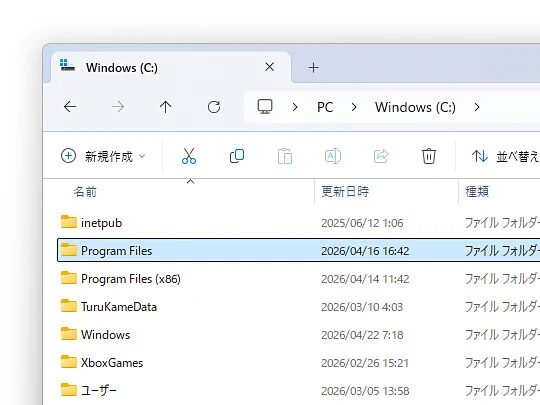The image size is (540, 405).
Task: Click the drive icon in Windows (C:) tab
Action: 67,65
